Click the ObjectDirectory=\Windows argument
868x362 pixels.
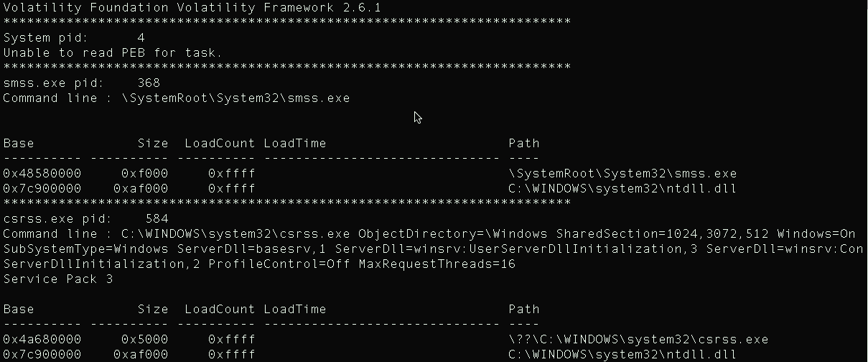coord(453,233)
